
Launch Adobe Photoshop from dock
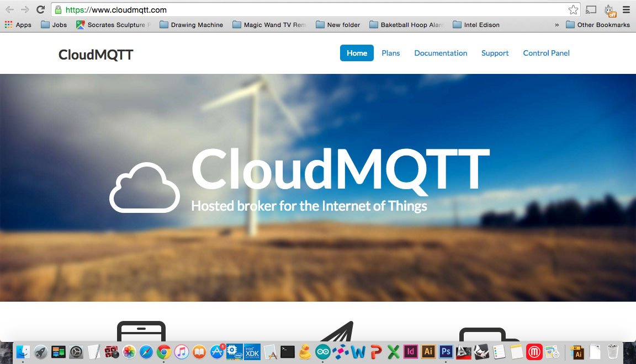pyautogui.click(x=446, y=351)
